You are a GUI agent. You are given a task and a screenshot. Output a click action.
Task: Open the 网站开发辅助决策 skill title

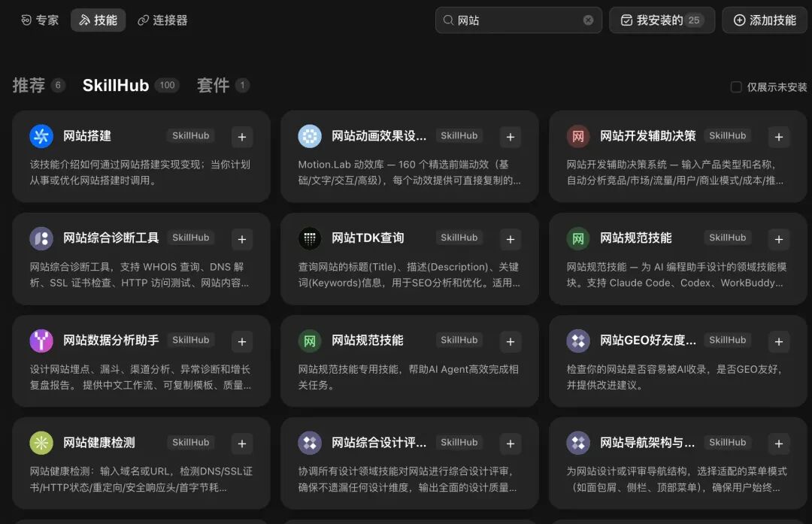pyautogui.click(x=648, y=136)
